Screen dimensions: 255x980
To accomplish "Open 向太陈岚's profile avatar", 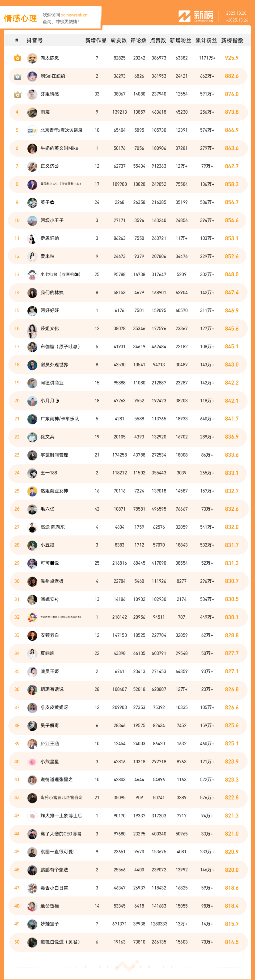I will coord(32,58).
